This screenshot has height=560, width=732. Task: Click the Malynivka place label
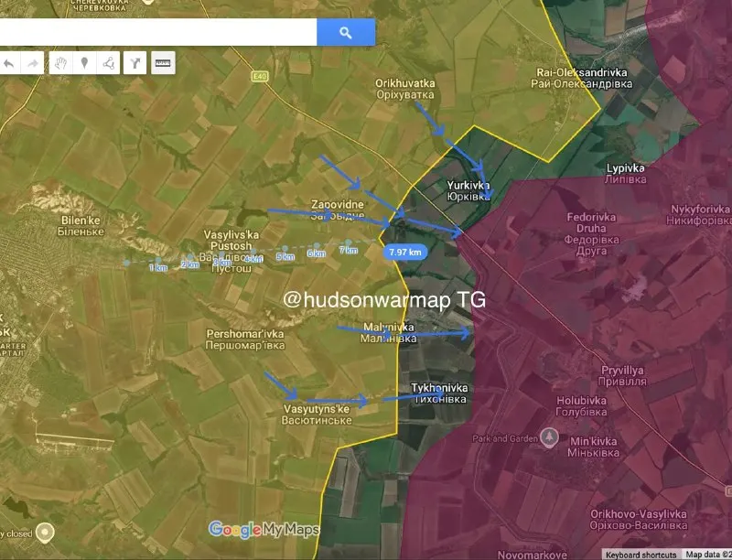(389, 333)
